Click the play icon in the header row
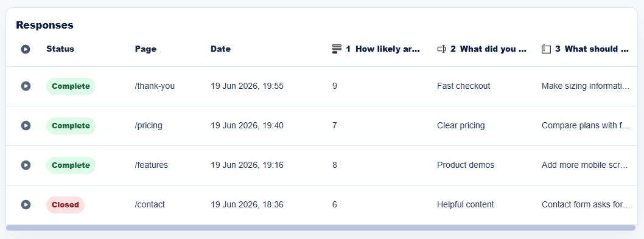The width and height of the screenshot is (644, 239). (x=26, y=49)
